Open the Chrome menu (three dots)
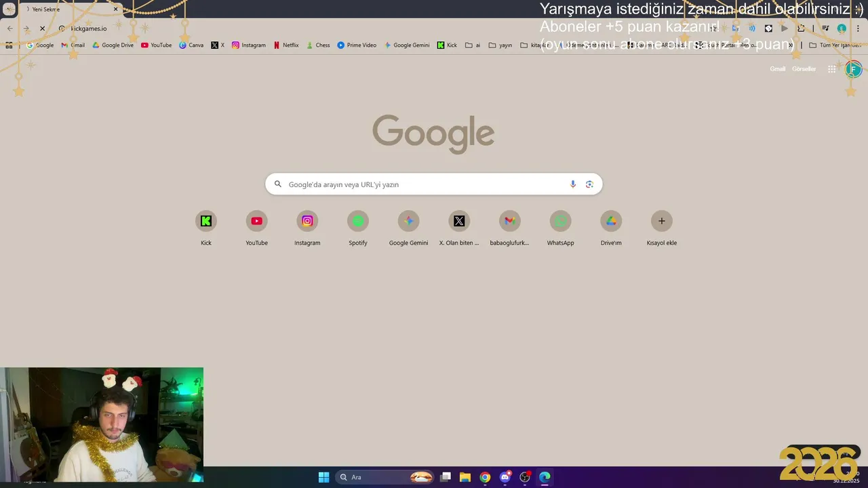This screenshot has height=488, width=868. [858, 28]
